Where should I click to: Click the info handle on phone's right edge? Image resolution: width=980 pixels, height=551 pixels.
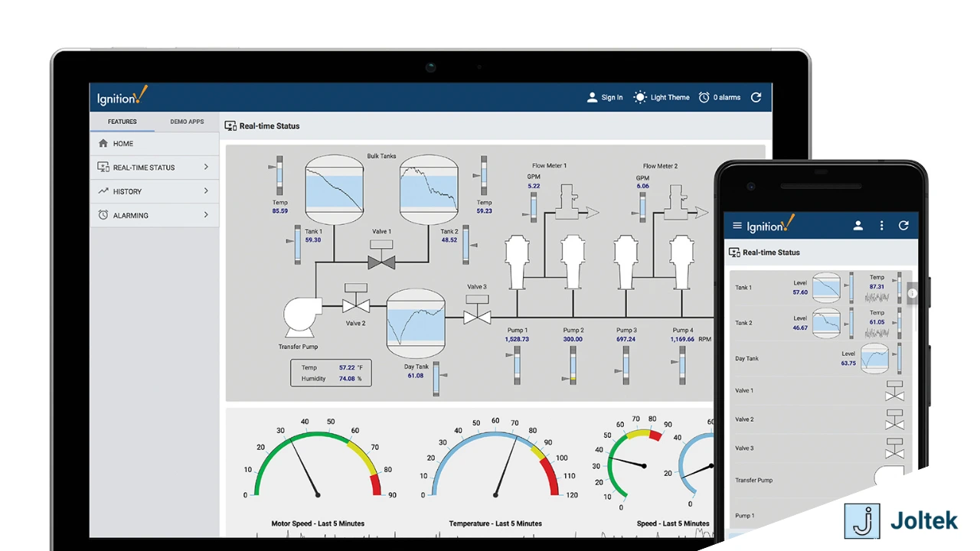click(912, 293)
